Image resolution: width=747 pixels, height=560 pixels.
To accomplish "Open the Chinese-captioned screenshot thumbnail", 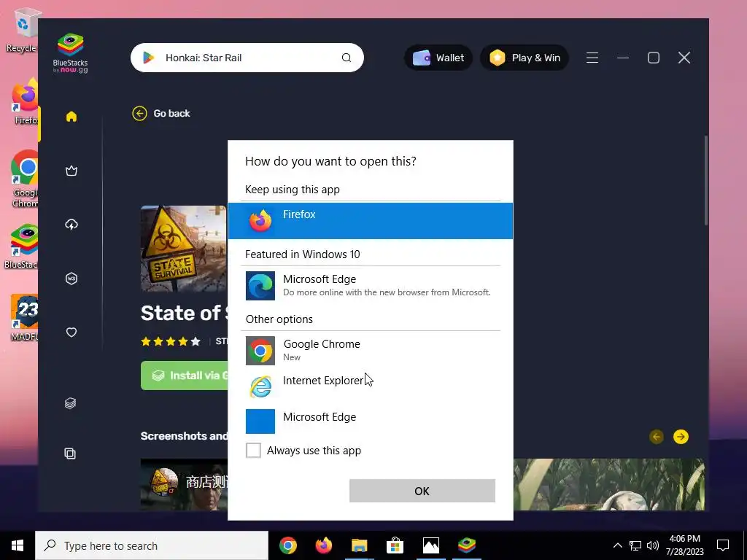I will (184, 484).
